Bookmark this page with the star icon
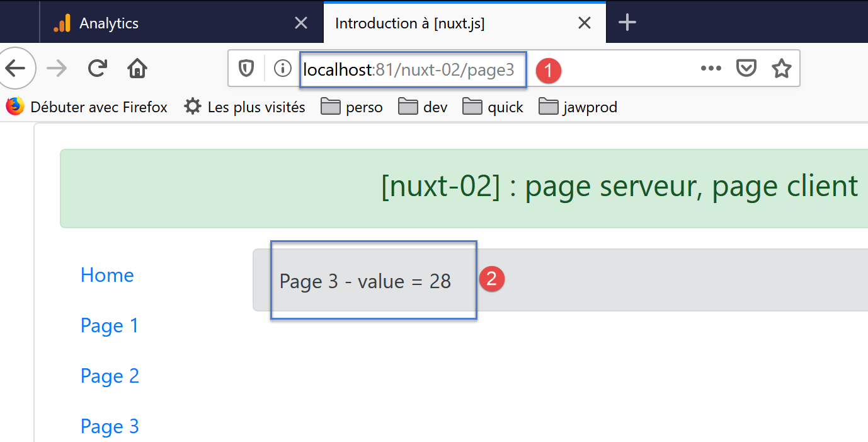Screen dimensions: 868x442 (x=781, y=68)
